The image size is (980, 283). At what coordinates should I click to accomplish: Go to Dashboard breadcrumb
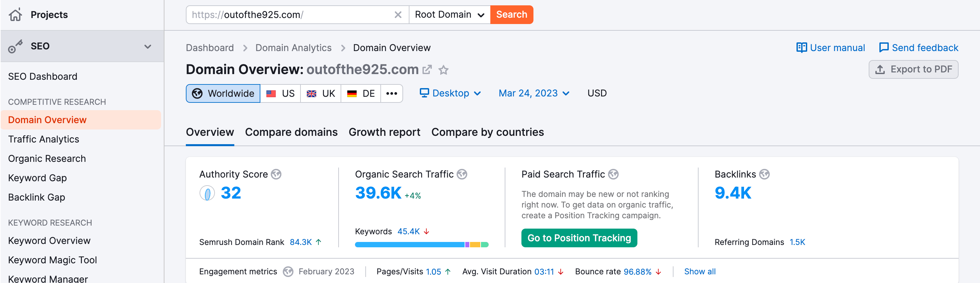coord(210,48)
